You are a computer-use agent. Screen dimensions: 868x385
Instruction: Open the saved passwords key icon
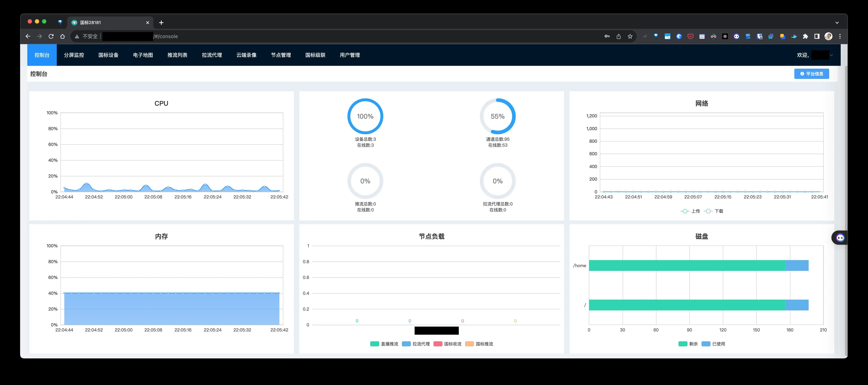(x=607, y=36)
